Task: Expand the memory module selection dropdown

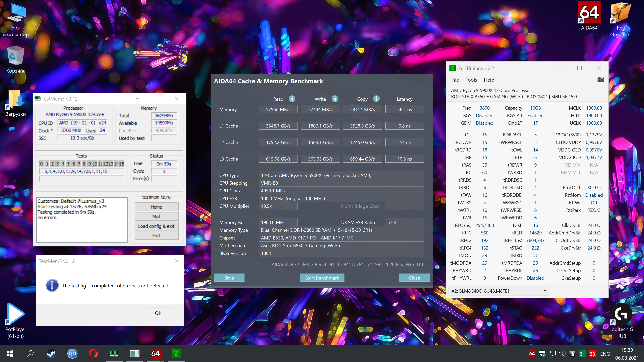Action: pyautogui.click(x=545, y=291)
